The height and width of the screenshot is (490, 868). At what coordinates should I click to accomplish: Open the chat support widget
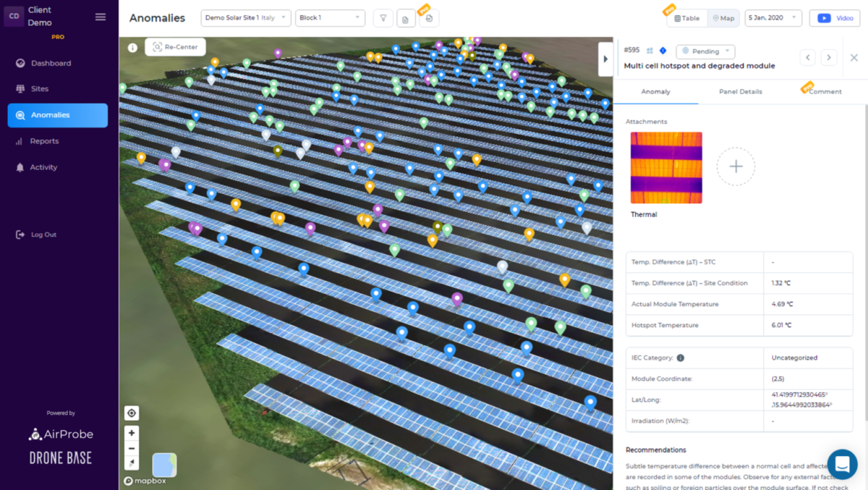coord(842,464)
